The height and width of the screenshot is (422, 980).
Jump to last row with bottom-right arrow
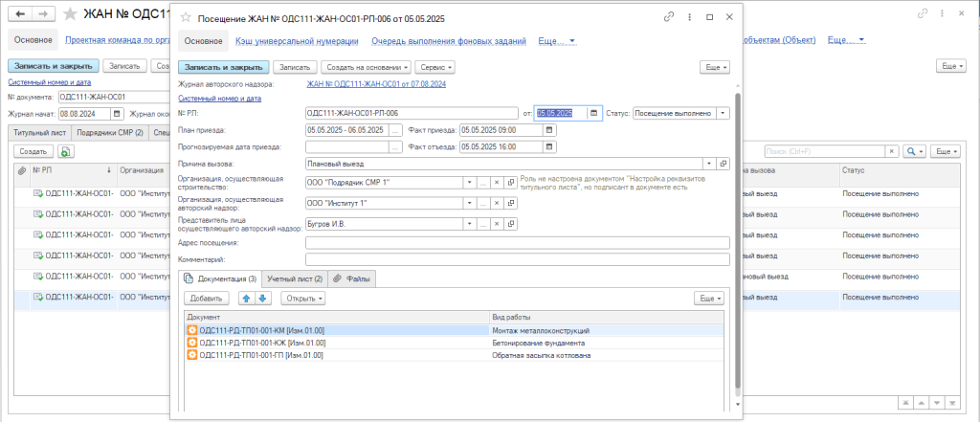952,403
